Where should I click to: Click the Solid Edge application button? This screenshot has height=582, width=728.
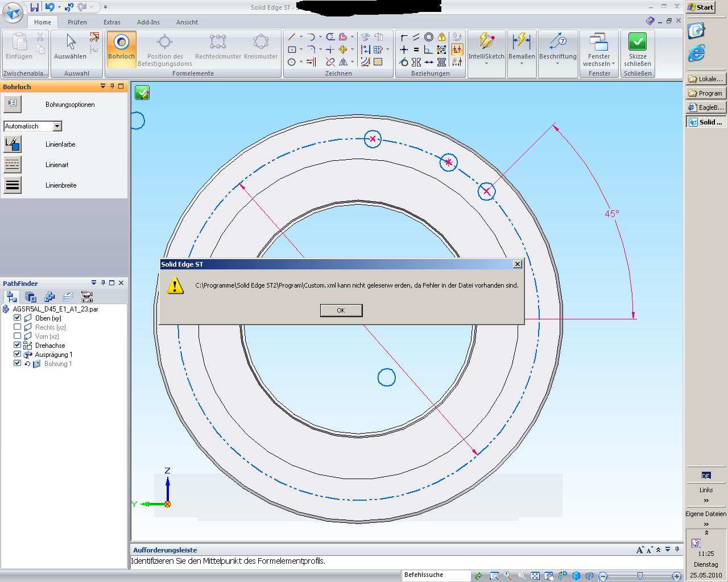13,11
